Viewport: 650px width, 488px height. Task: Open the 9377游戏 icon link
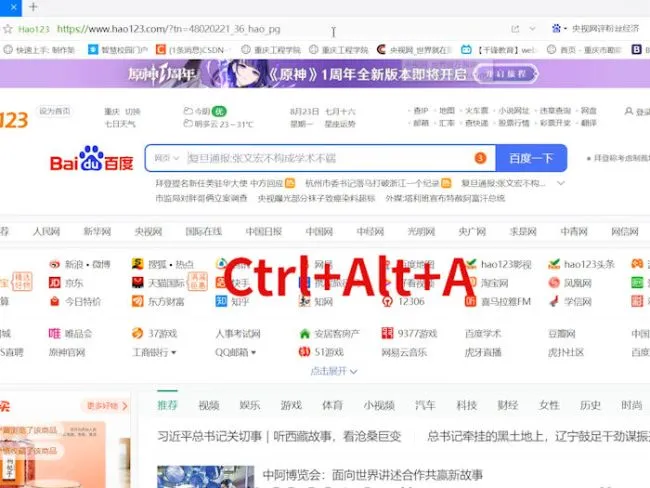point(387,333)
